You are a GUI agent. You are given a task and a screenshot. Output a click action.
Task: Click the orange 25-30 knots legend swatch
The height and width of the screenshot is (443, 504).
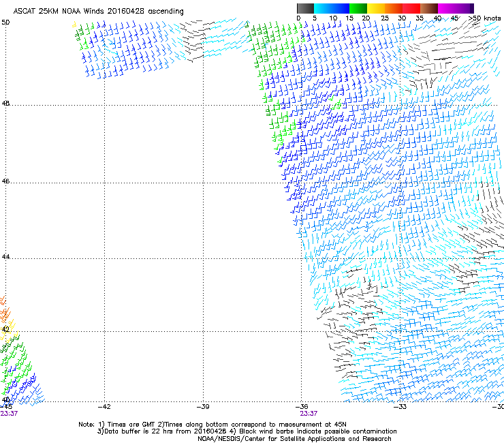click(x=394, y=8)
